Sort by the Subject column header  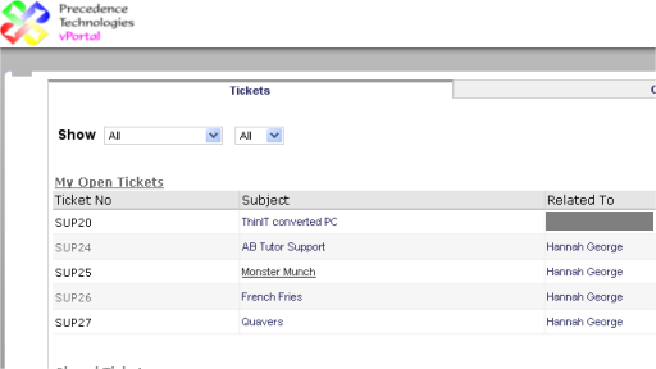(266, 200)
